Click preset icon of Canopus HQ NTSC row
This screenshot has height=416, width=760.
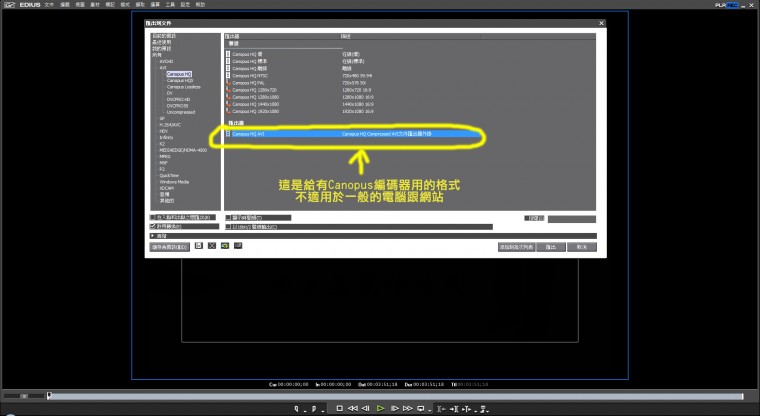[228, 76]
